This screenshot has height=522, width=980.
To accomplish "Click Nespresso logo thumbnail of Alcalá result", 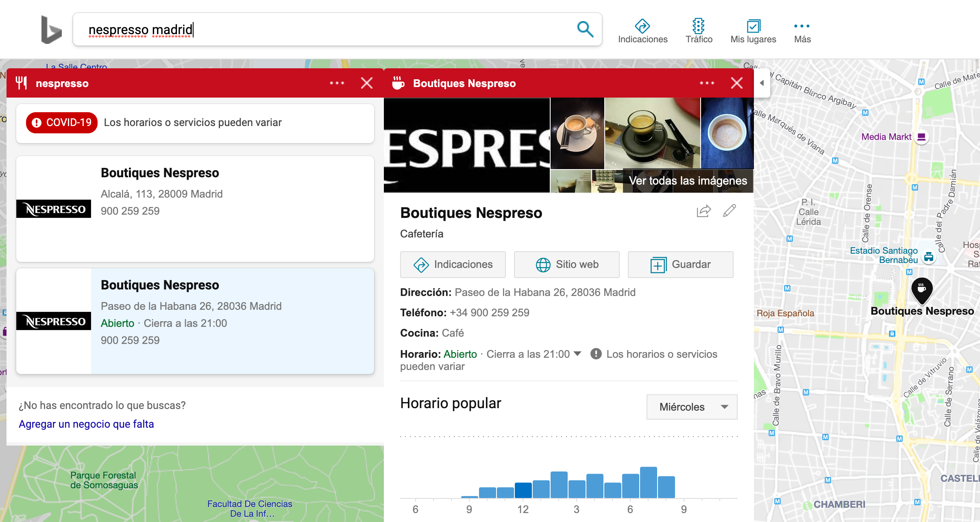I will [54, 209].
